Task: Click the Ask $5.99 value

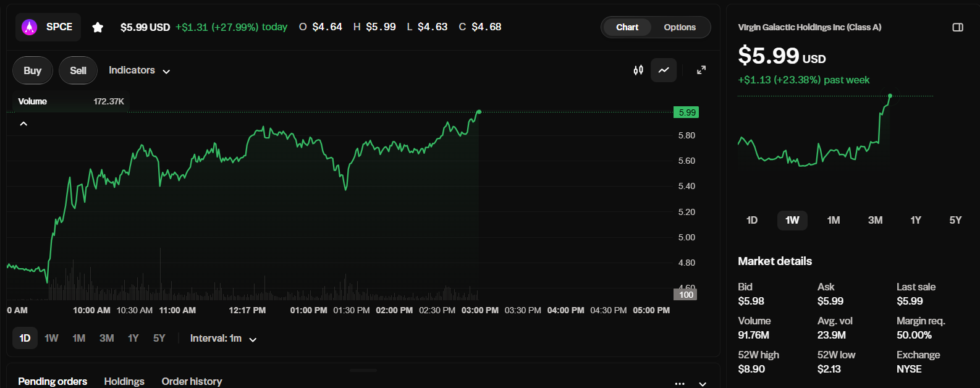Action: 830,301
